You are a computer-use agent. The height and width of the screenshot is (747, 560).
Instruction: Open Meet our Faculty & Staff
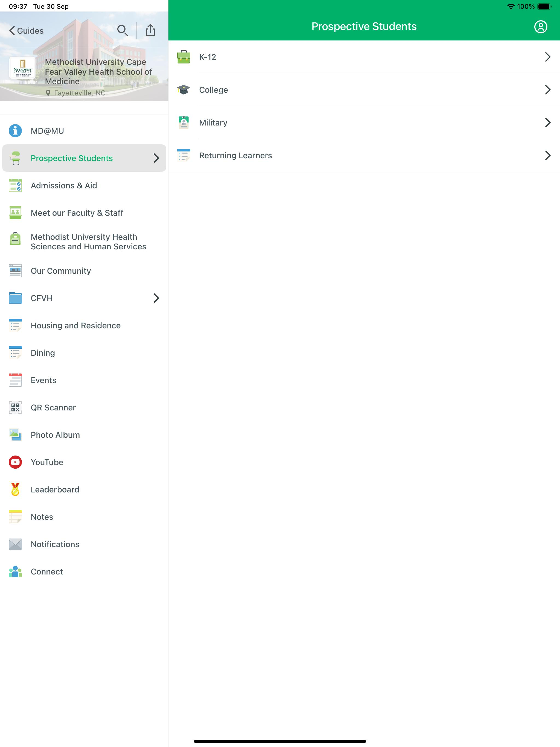(84, 213)
